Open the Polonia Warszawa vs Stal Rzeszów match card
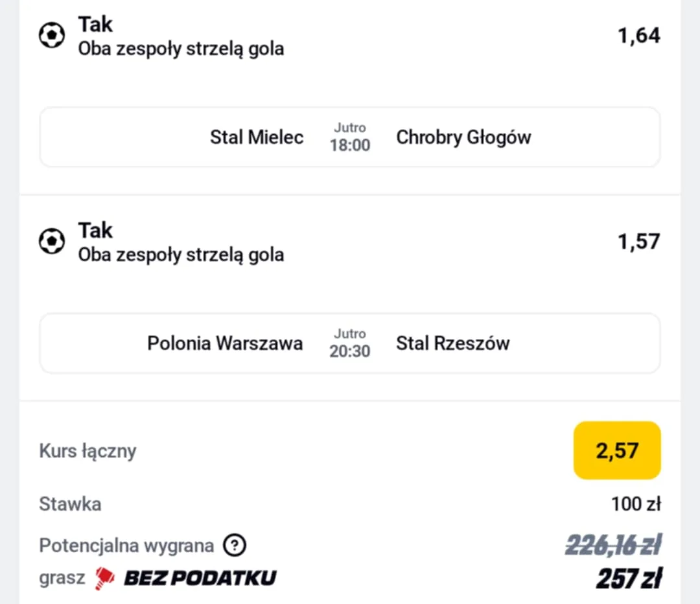This screenshot has width=700, height=604. pos(350,343)
